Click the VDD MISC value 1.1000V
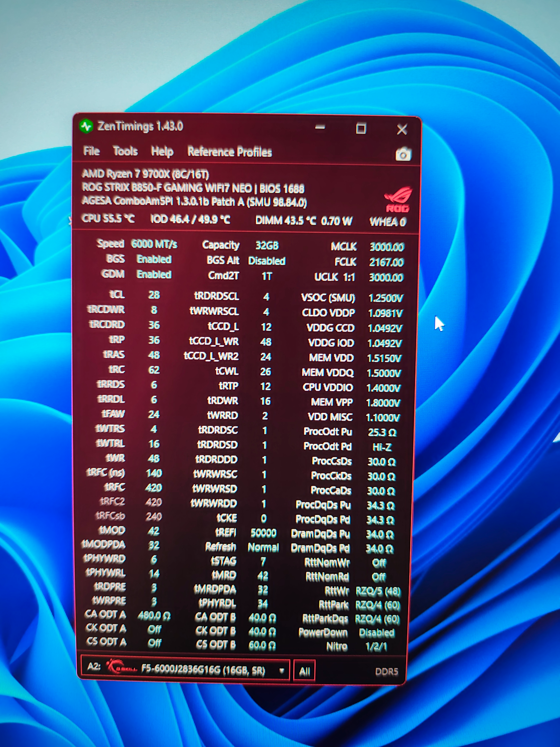 pyautogui.click(x=383, y=418)
